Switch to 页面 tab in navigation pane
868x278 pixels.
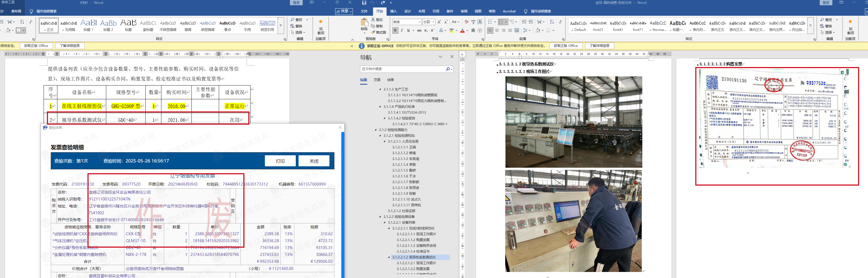tap(377, 80)
